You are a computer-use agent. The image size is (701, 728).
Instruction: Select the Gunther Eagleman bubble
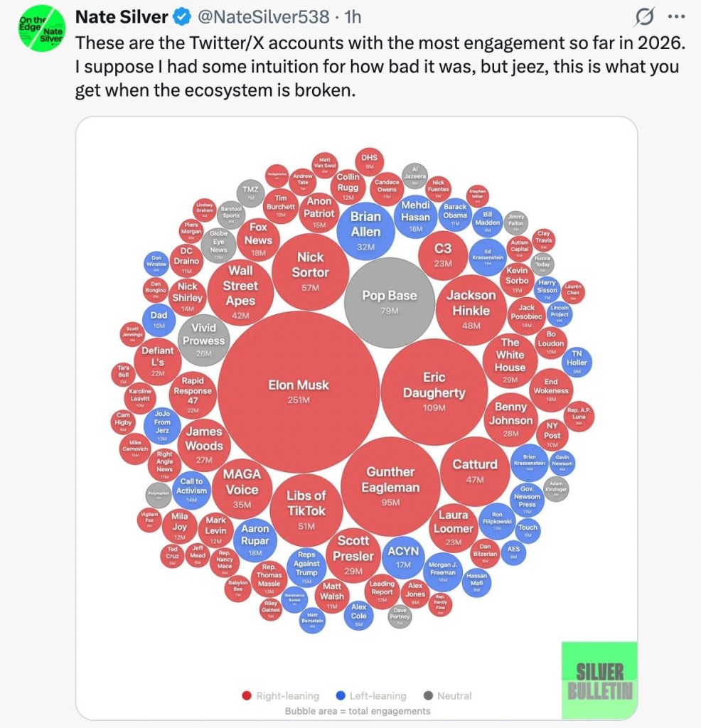click(x=390, y=486)
